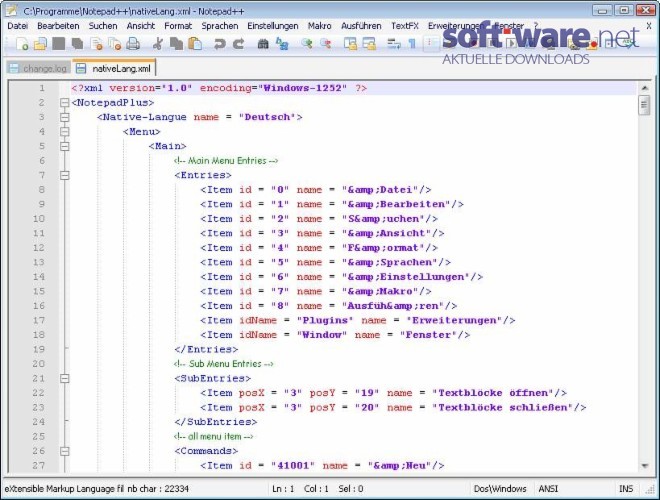Screen dimensions: 660x500
Task: Collapse the Menu fold marker on line 4
Action: tap(64, 132)
